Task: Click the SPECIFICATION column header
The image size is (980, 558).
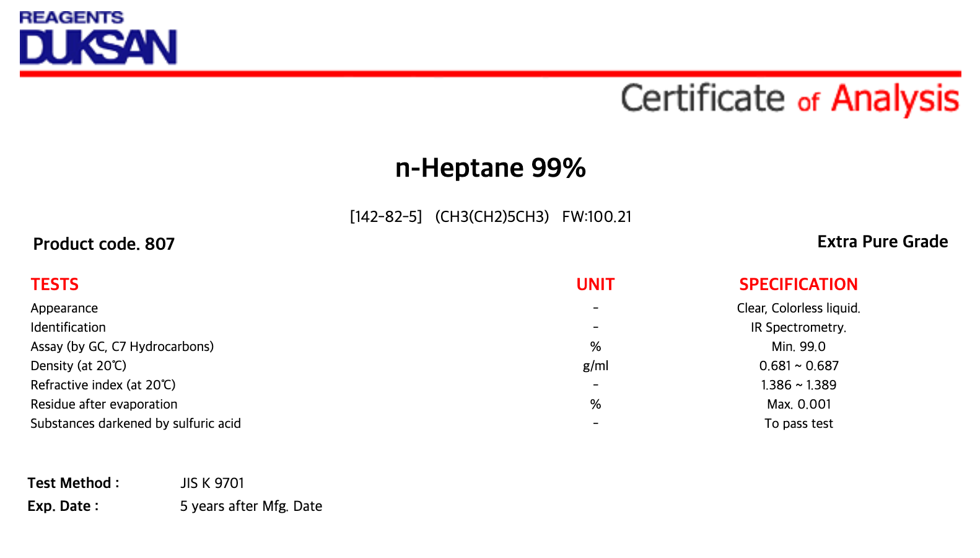Action: 798,285
